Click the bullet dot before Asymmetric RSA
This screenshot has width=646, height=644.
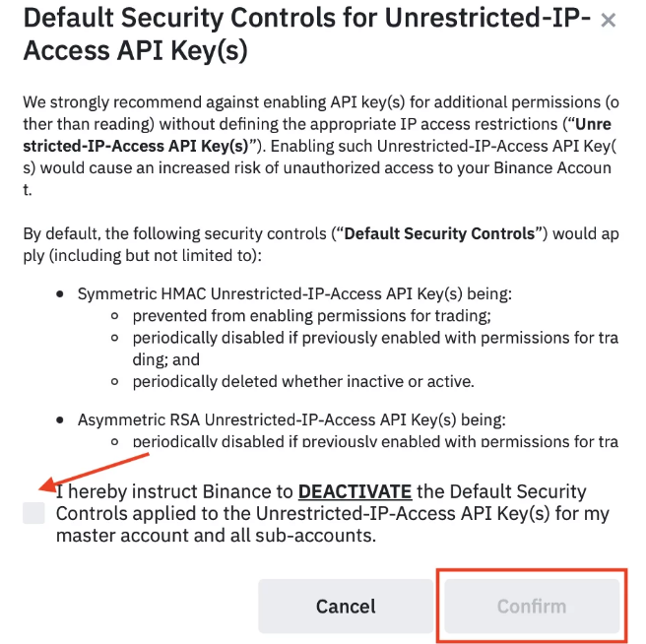coord(61,419)
